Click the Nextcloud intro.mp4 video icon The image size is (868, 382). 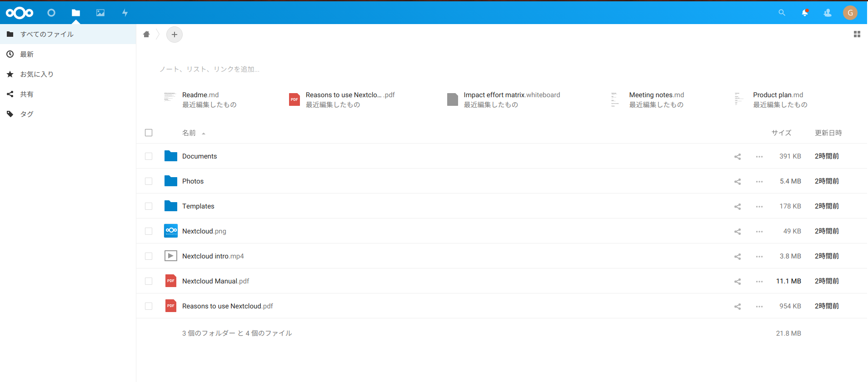[x=171, y=256]
